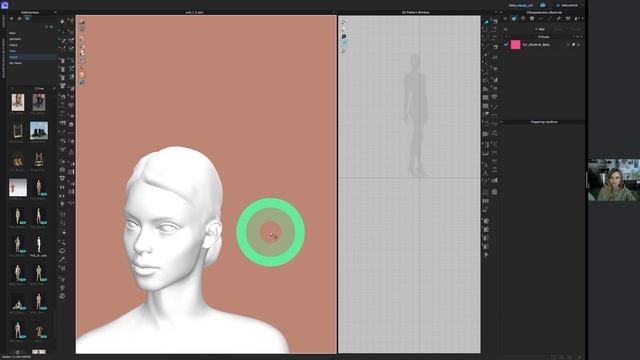
Task: Click the avatar head in the 3D window
Action: pos(173,218)
